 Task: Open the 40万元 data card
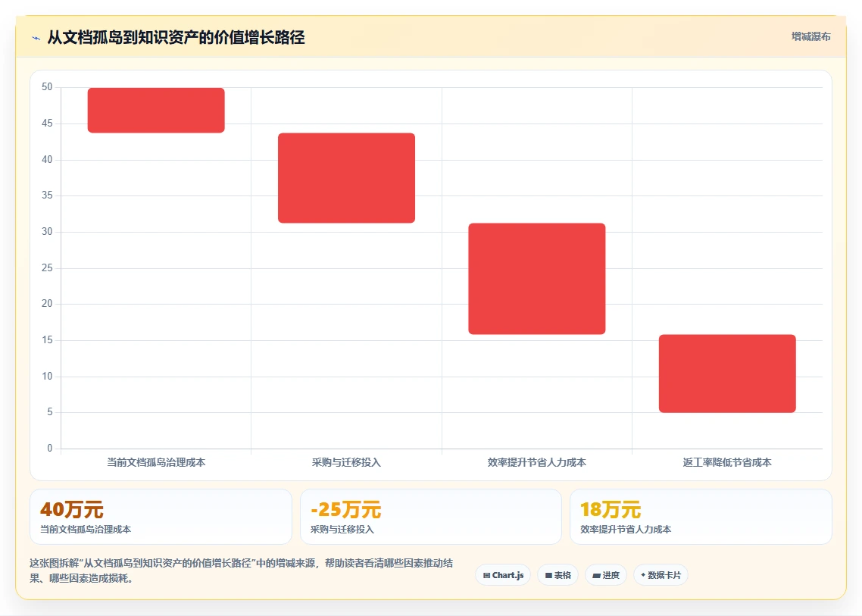pyautogui.click(x=161, y=517)
